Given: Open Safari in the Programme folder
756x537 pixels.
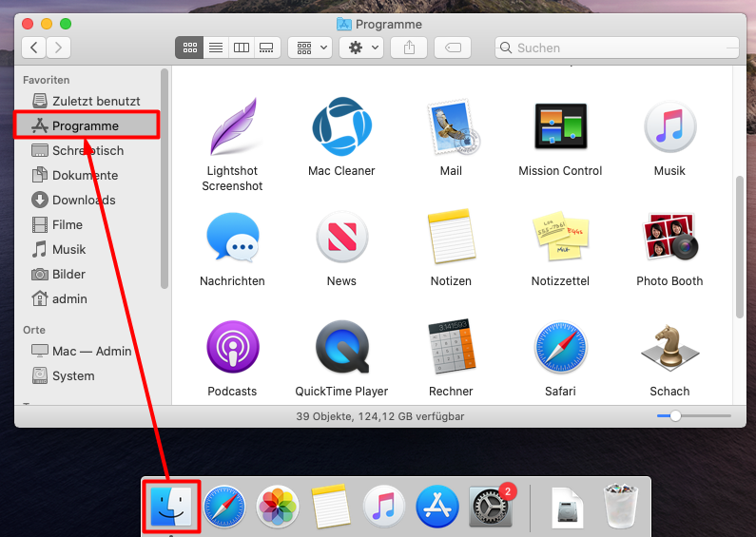Looking at the screenshot, I should tap(560, 347).
